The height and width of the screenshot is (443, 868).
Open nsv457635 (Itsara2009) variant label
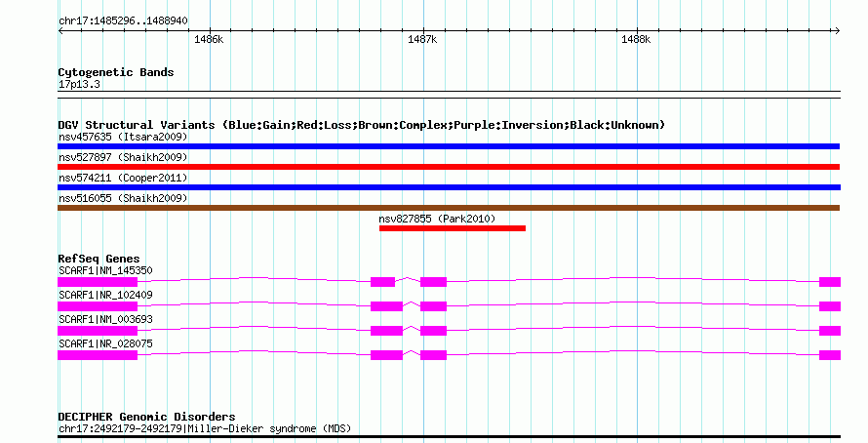123,137
